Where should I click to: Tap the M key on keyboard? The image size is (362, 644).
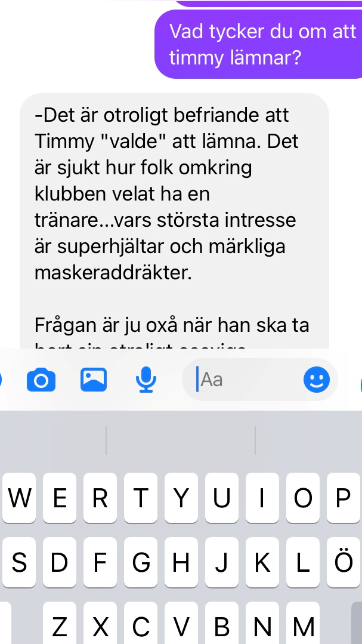click(303, 623)
